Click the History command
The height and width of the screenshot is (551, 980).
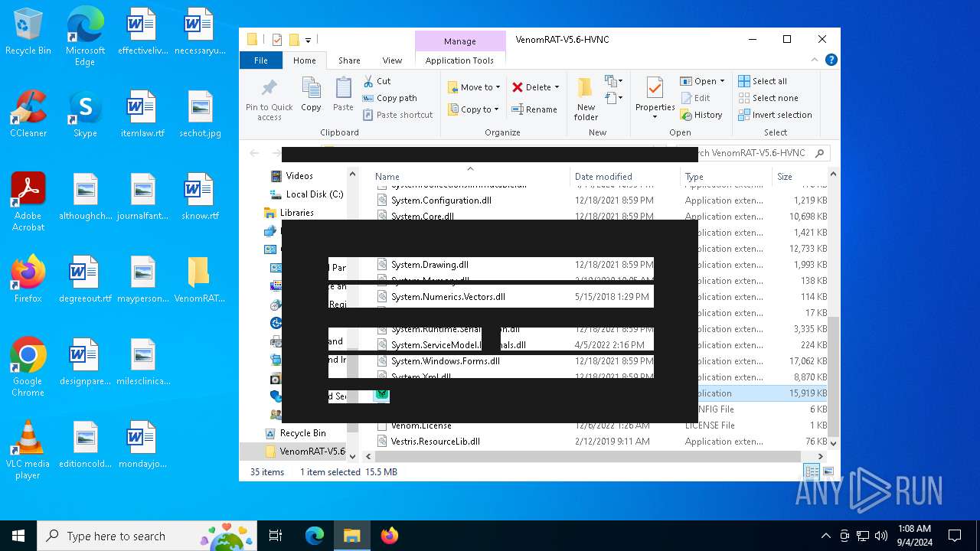coord(701,115)
